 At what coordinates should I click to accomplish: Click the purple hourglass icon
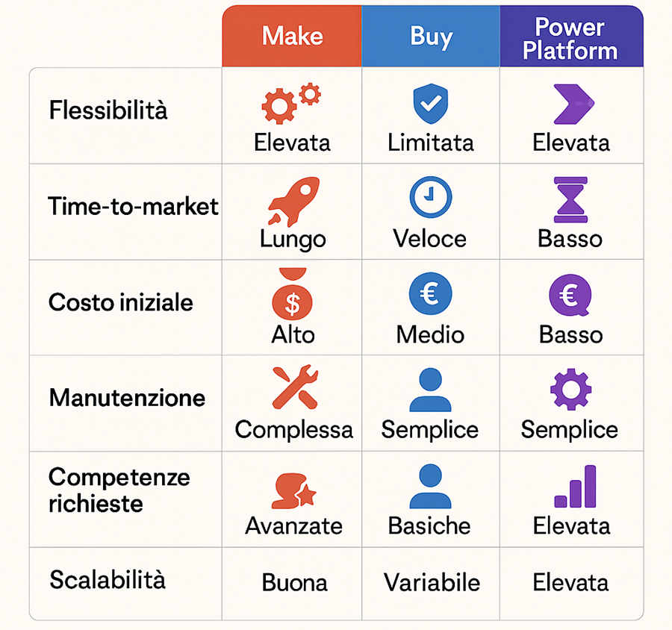click(570, 199)
